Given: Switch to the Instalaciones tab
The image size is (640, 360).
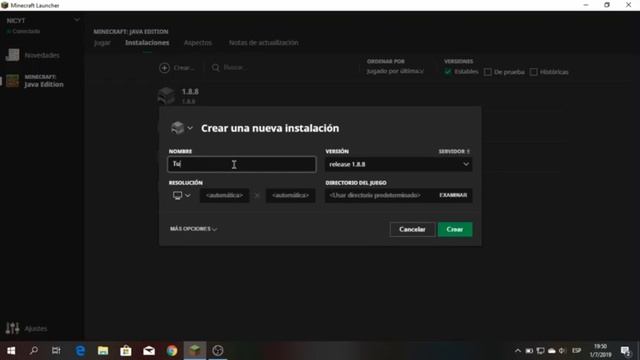Looking at the screenshot, I should tap(147, 42).
